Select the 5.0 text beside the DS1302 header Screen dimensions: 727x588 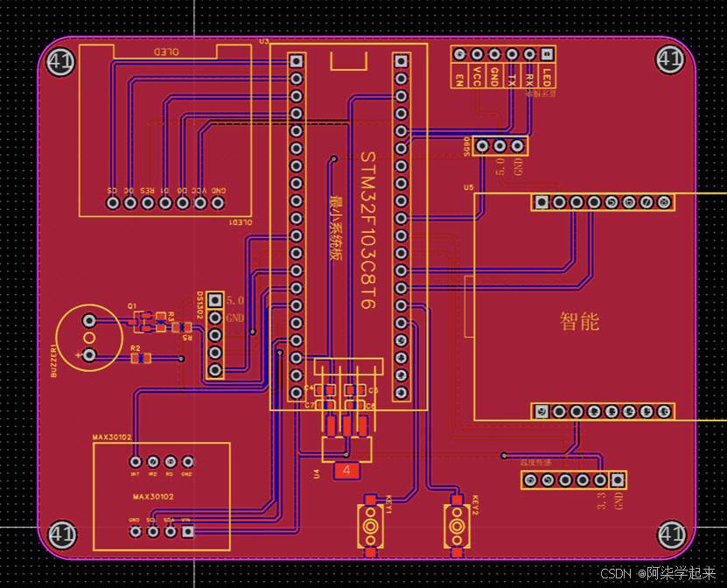click(x=234, y=300)
